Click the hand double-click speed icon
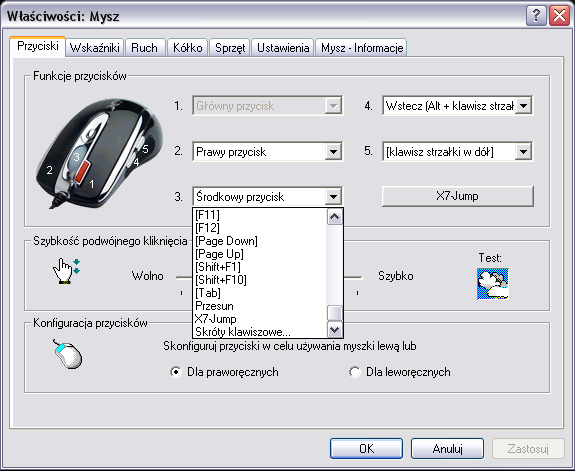Viewport: 576px width, 472px height. [66, 271]
